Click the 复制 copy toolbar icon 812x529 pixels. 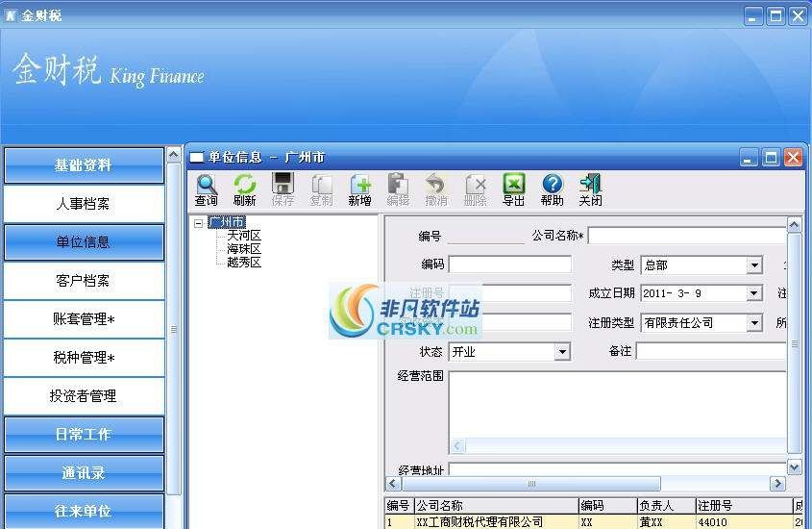click(321, 189)
